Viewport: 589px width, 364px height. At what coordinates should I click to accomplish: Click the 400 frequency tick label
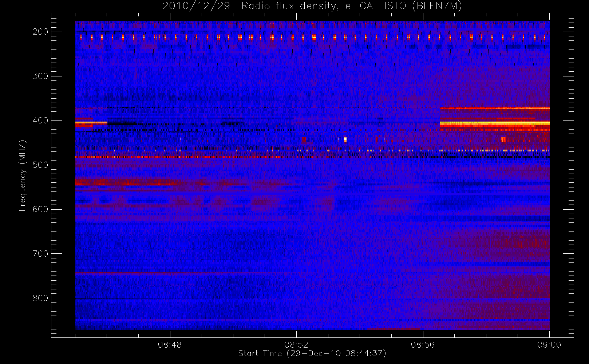point(40,120)
